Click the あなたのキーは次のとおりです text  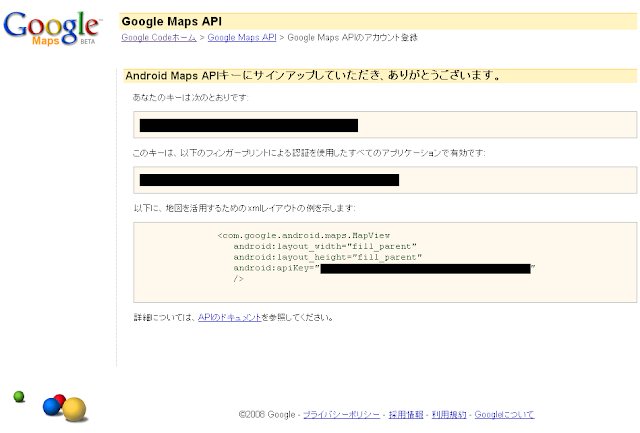pos(191,98)
